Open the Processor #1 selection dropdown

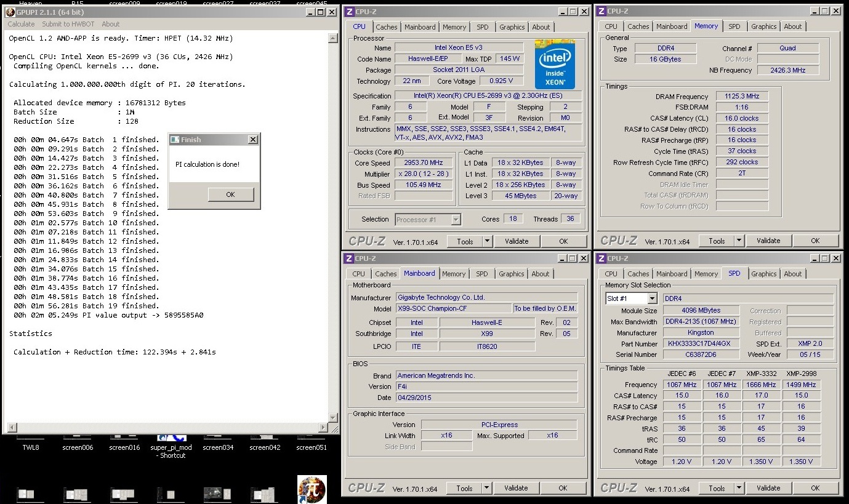click(x=456, y=219)
